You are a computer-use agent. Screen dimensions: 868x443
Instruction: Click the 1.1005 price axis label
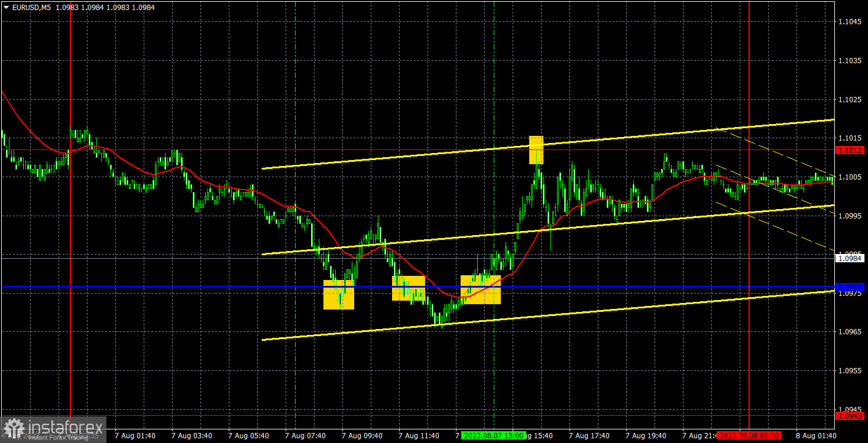[850, 177]
